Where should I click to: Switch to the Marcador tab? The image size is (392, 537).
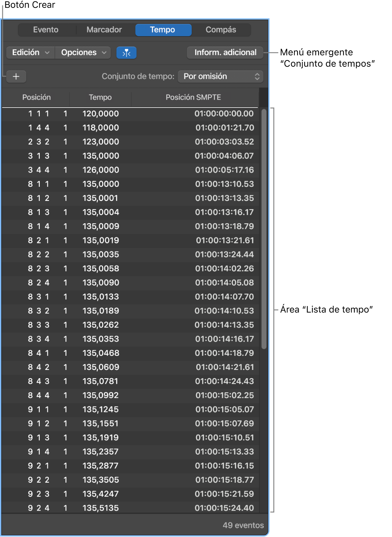pyautogui.click(x=104, y=30)
